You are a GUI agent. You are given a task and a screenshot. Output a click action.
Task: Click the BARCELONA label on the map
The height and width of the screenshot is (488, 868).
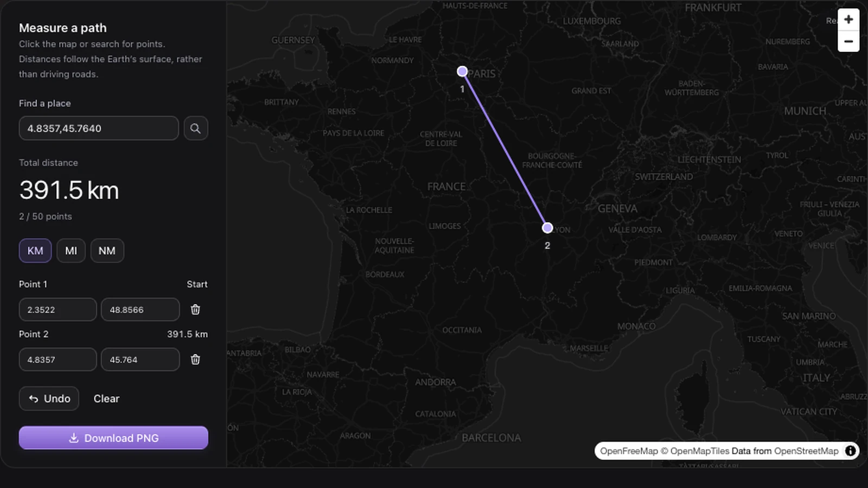[491, 438]
